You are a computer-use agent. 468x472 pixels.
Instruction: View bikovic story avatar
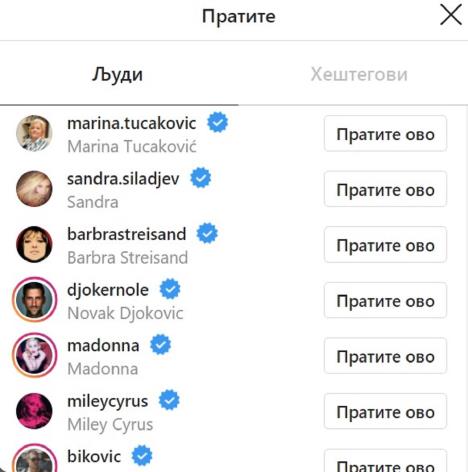click(34, 459)
